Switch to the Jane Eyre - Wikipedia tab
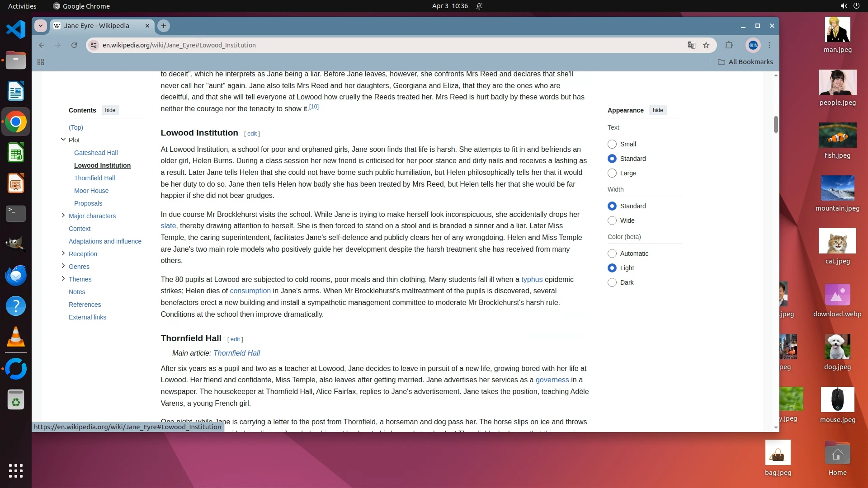Viewport: 868px width, 488px height. [97, 26]
